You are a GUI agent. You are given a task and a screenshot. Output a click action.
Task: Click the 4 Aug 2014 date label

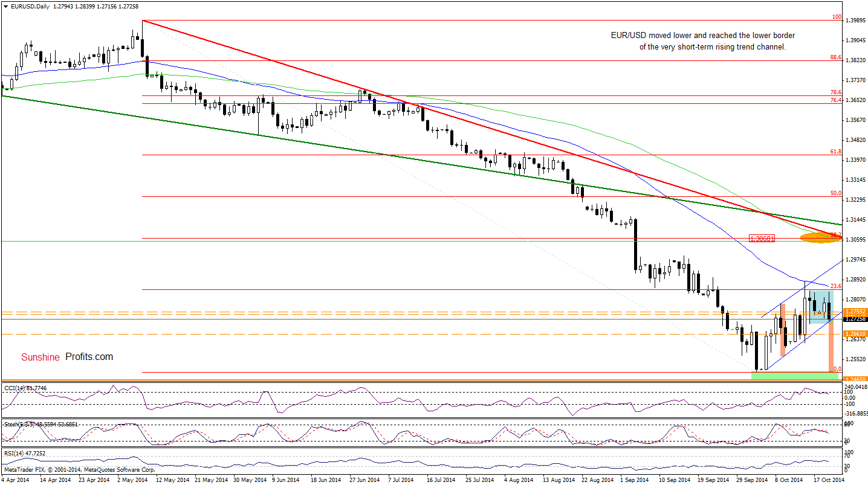519,480
